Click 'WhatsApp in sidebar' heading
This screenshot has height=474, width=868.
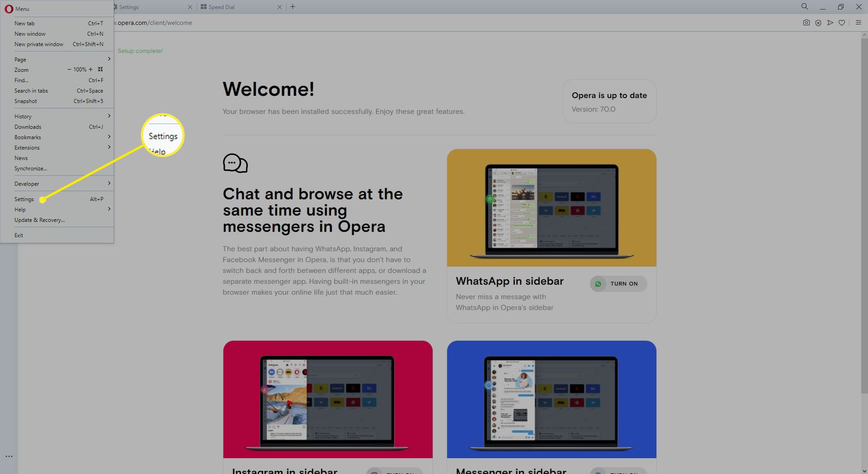509,281
